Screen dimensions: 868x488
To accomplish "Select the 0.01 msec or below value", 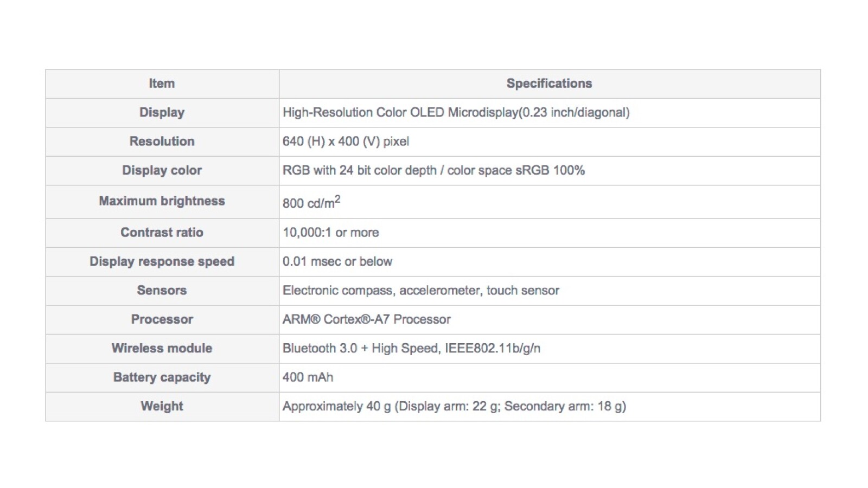I will pos(337,261).
